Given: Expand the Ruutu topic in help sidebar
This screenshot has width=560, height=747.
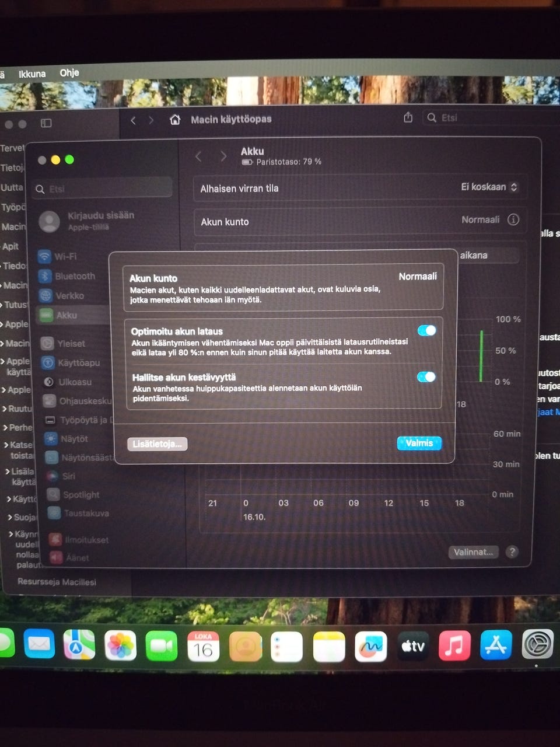Looking at the screenshot, I should point(5,409).
